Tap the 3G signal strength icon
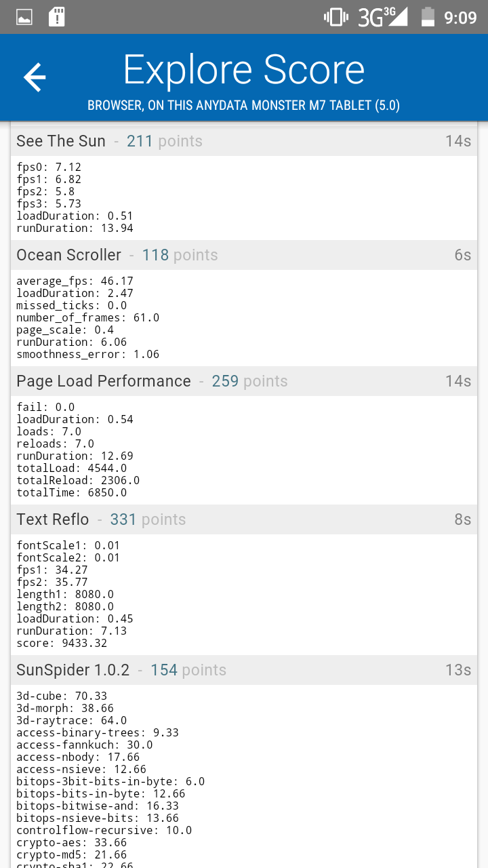Image resolution: width=488 pixels, height=868 pixels. (x=382, y=17)
